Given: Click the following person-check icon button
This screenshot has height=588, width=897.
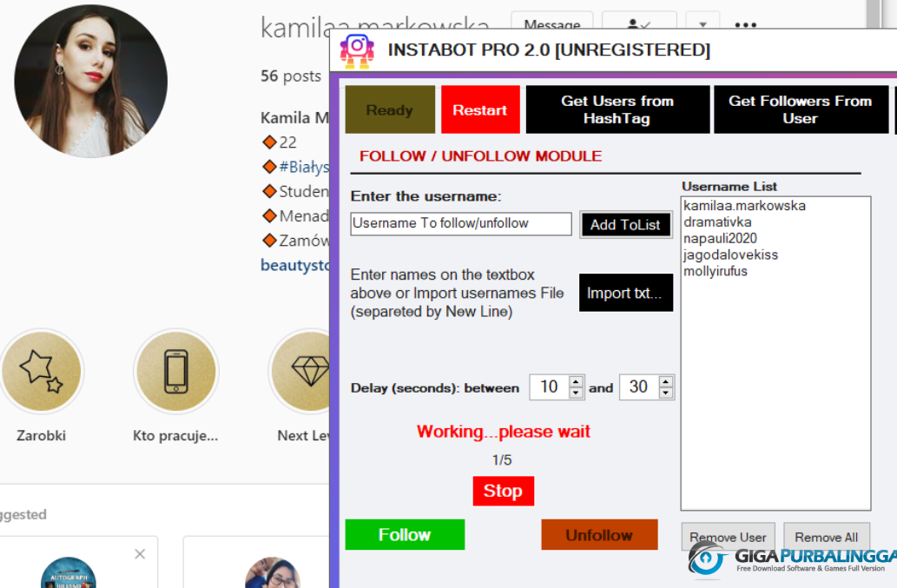Looking at the screenshot, I should point(639,22).
